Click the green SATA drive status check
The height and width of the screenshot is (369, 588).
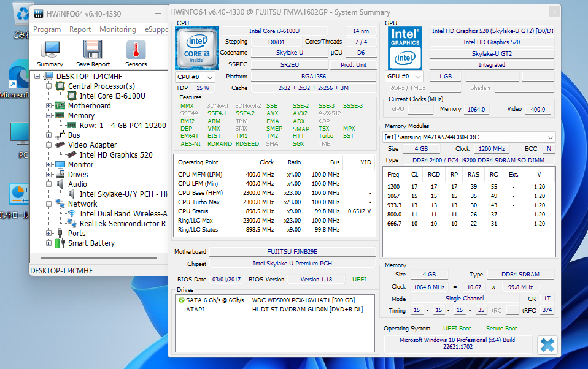click(182, 300)
